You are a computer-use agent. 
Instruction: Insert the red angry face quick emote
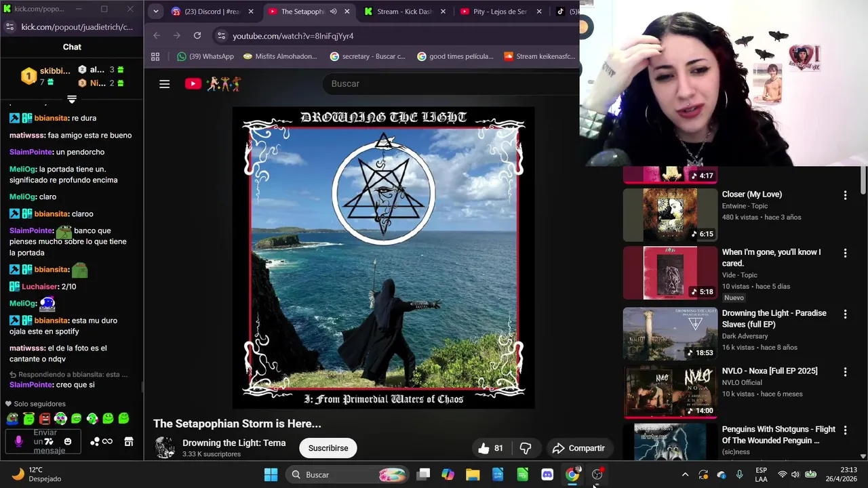(x=44, y=419)
